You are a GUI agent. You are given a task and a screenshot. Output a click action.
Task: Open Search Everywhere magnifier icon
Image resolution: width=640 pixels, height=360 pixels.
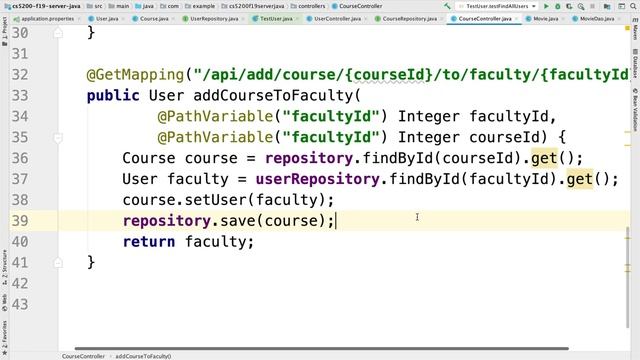[634, 6]
